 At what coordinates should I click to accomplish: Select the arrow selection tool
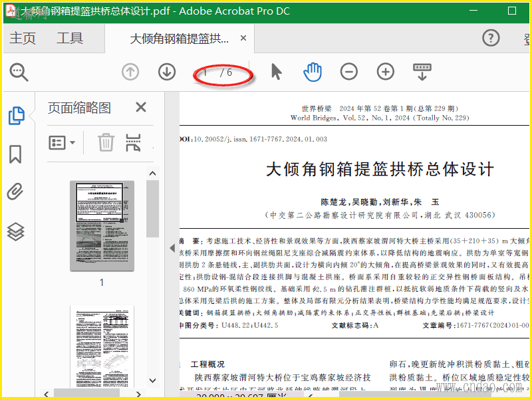tap(277, 72)
